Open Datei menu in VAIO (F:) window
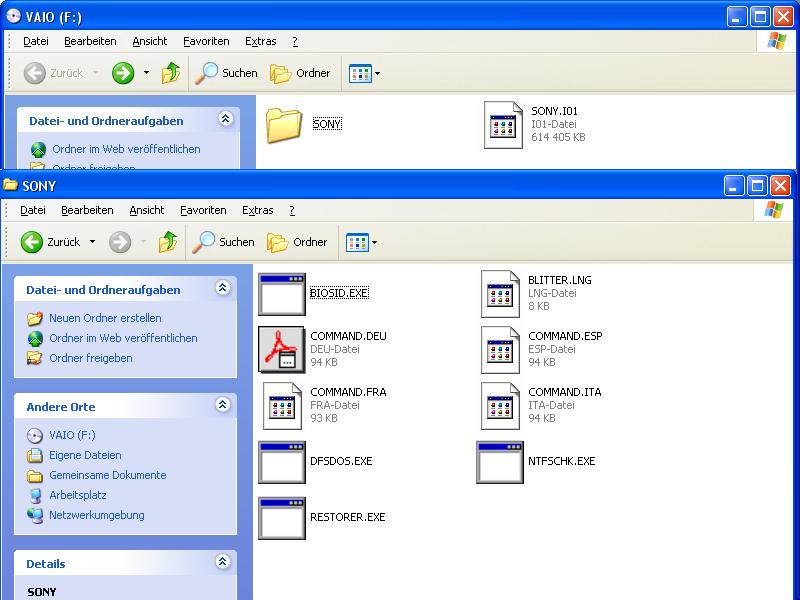 (36, 41)
